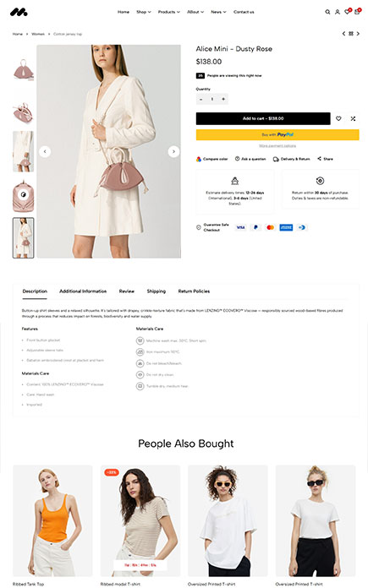Open the Compare color option

click(211, 159)
